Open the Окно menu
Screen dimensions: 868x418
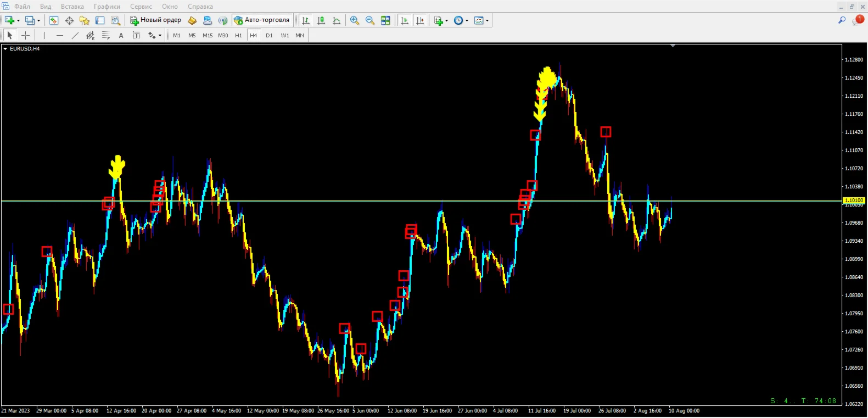[x=170, y=7]
